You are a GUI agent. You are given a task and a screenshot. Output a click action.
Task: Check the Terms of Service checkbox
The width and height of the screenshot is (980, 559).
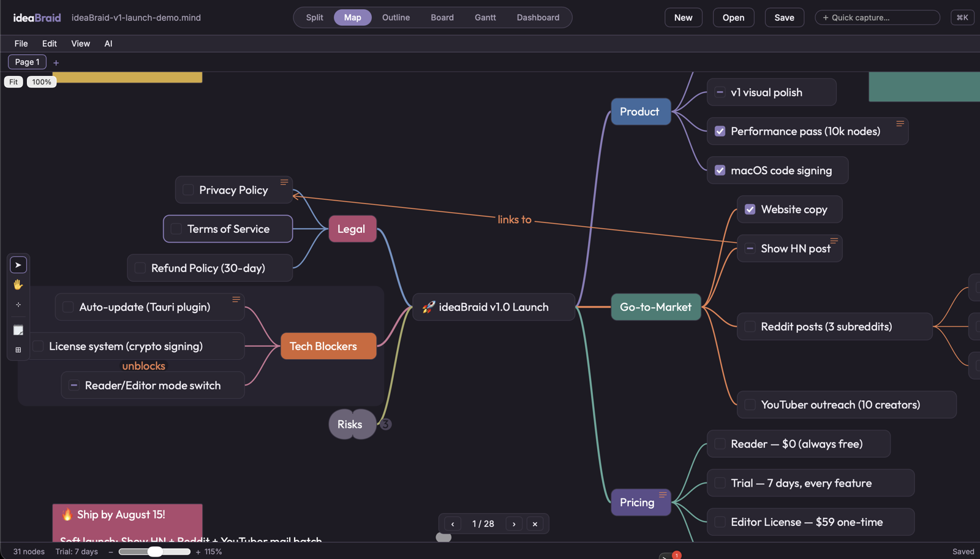pos(176,229)
